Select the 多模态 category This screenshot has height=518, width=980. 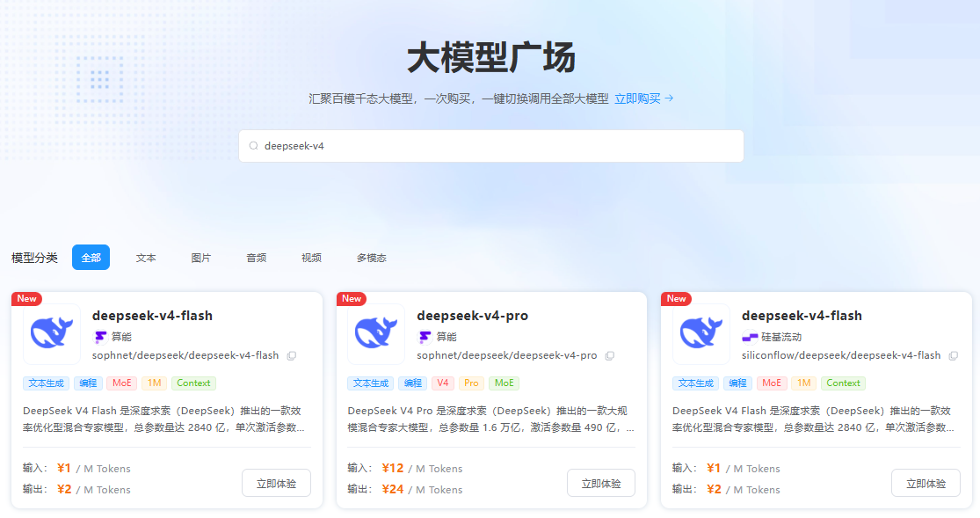click(x=371, y=258)
